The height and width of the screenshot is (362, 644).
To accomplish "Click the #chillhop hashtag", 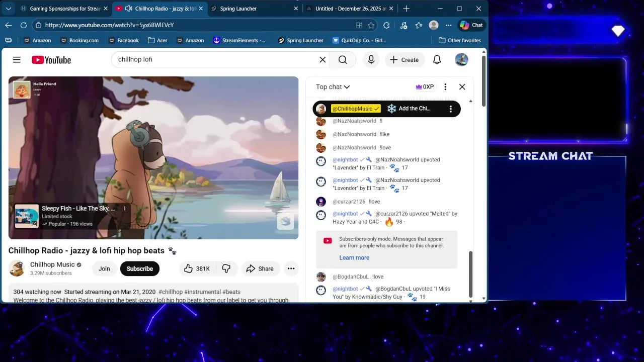I will 171,292.
